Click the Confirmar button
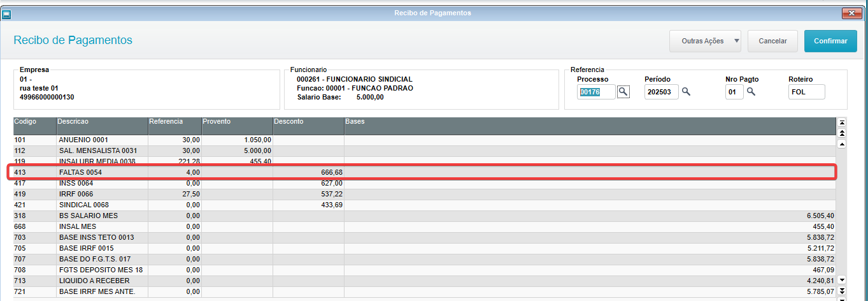The width and height of the screenshot is (868, 301). tap(830, 41)
